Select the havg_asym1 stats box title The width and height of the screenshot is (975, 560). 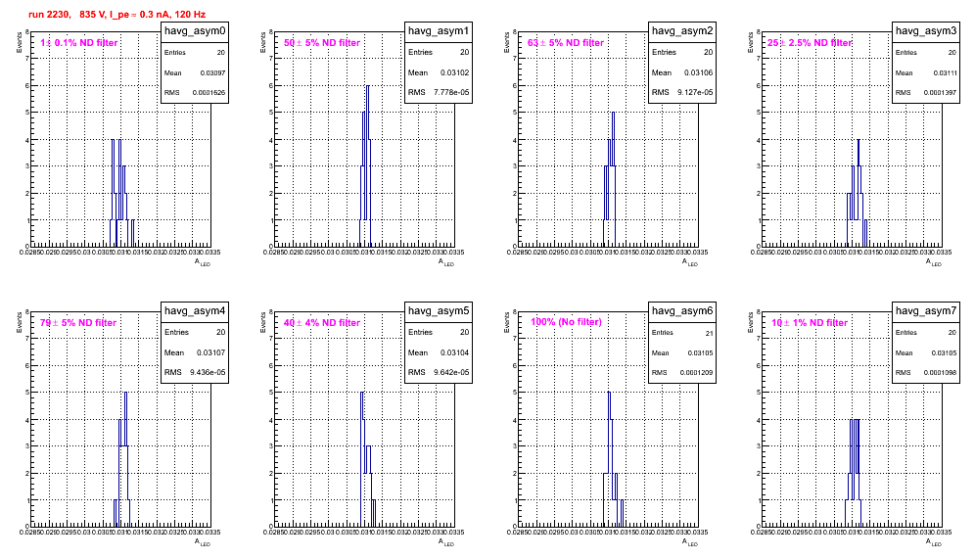click(439, 30)
